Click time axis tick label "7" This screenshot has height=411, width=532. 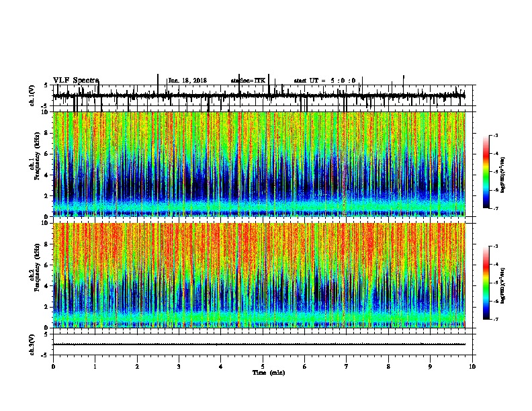coord(347,367)
